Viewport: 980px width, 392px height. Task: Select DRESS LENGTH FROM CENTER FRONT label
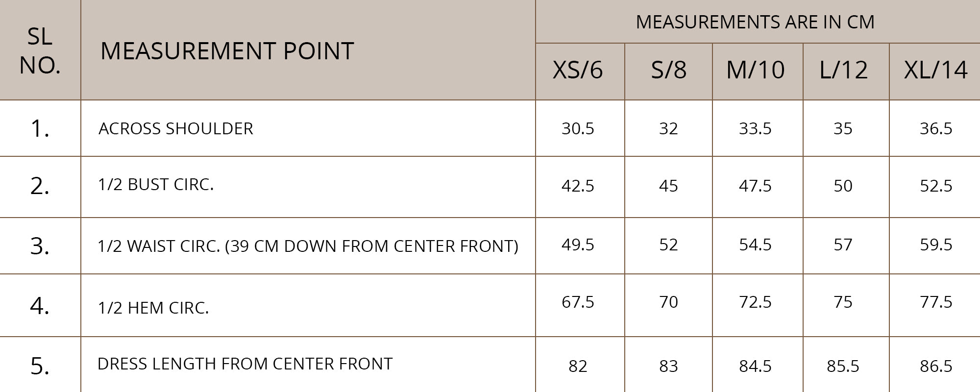pyautogui.click(x=245, y=364)
